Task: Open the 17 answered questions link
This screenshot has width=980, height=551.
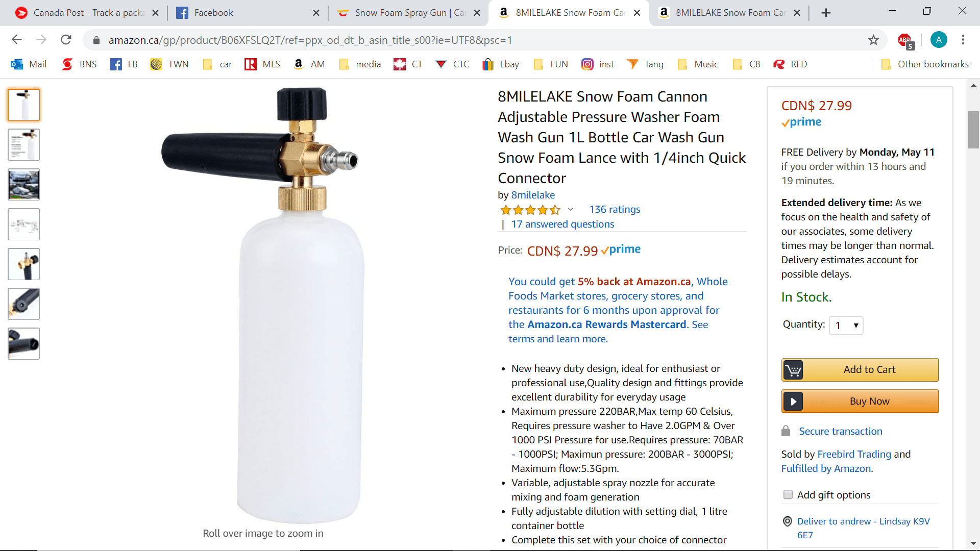Action: point(562,224)
